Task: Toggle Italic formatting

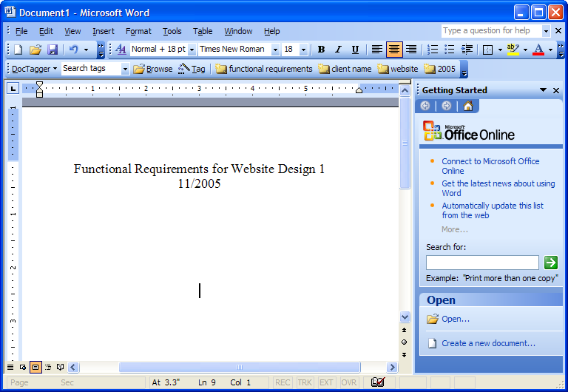Action: point(338,50)
